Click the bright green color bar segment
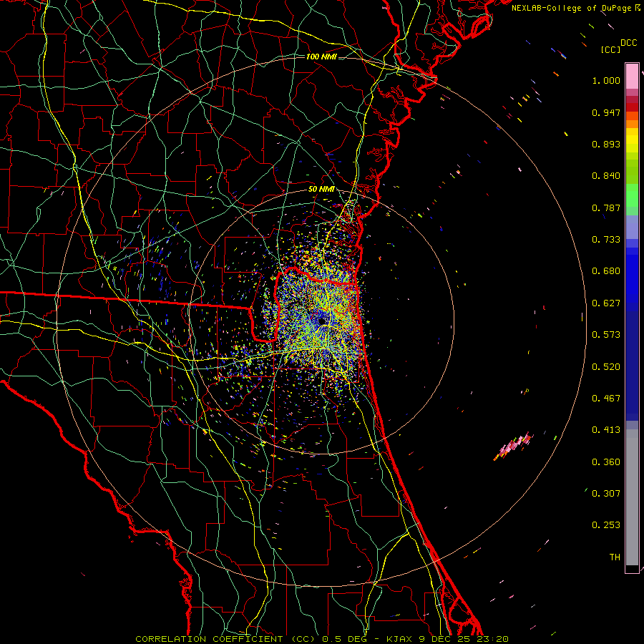 (632, 195)
